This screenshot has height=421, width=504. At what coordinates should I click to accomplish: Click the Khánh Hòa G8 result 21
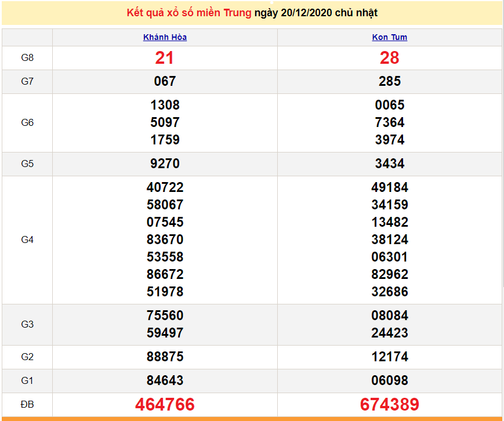(x=165, y=57)
